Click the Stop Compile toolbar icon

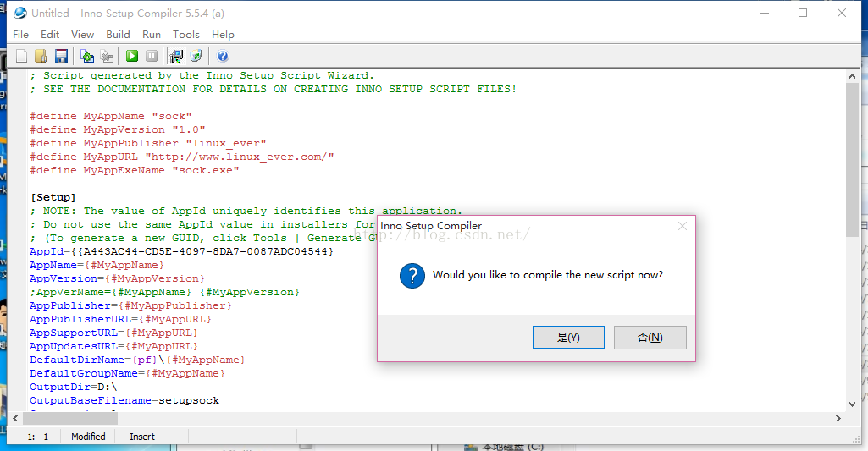click(107, 56)
